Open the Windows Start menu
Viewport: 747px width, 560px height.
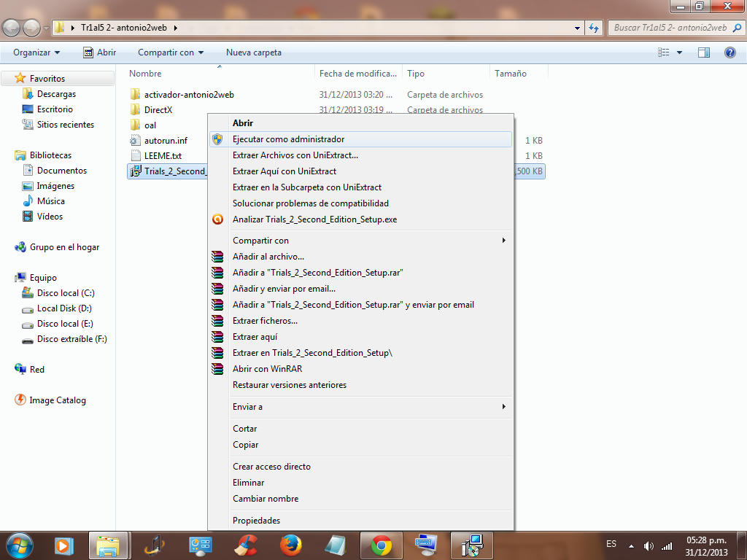[x=19, y=545]
